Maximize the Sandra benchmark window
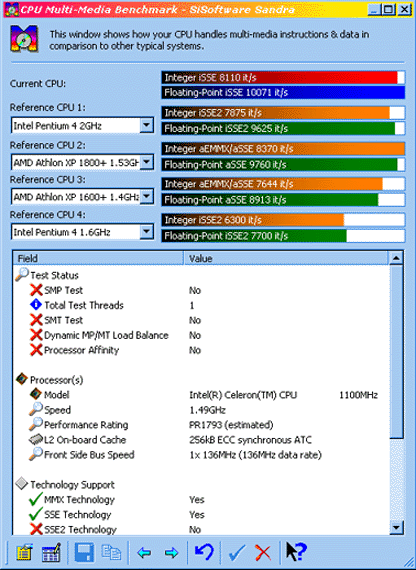Viewport: 416px width, 570px height. (x=389, y=9)
